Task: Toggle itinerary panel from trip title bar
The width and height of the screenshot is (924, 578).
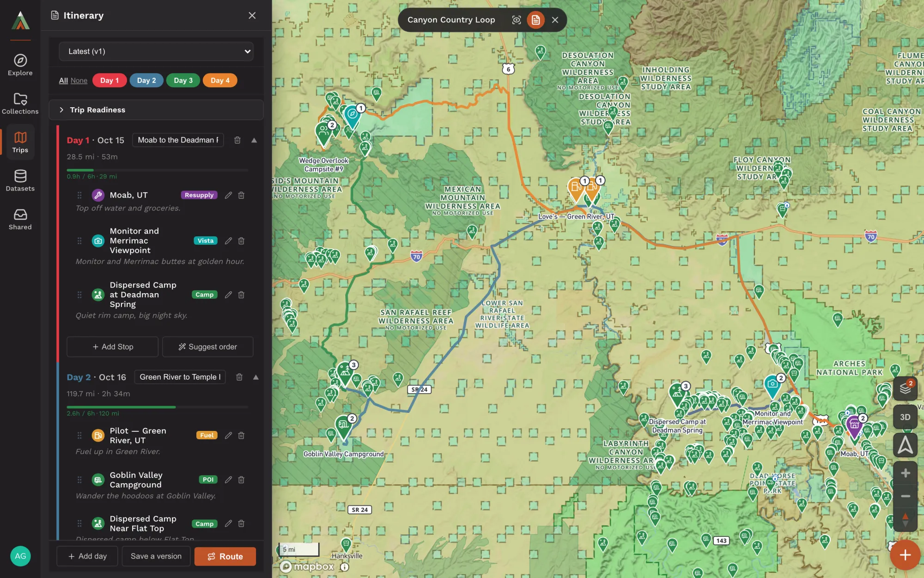Action: click(x=535, y=20)
